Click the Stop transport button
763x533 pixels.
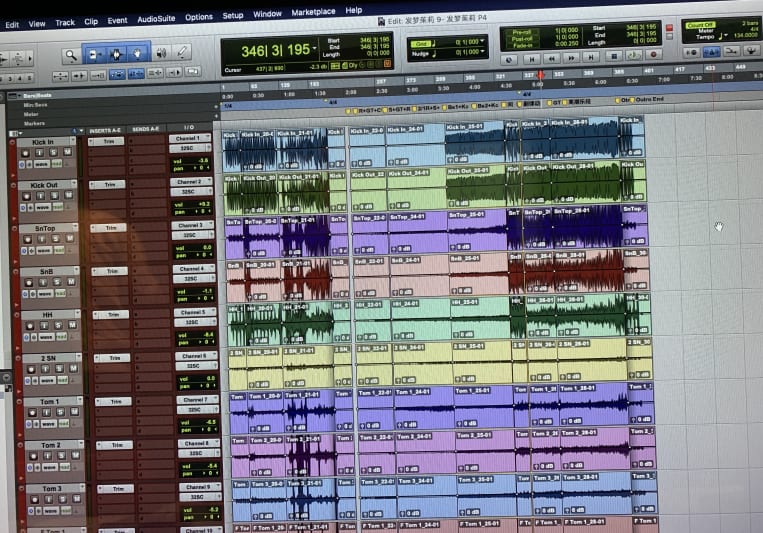tap(614, 56)
